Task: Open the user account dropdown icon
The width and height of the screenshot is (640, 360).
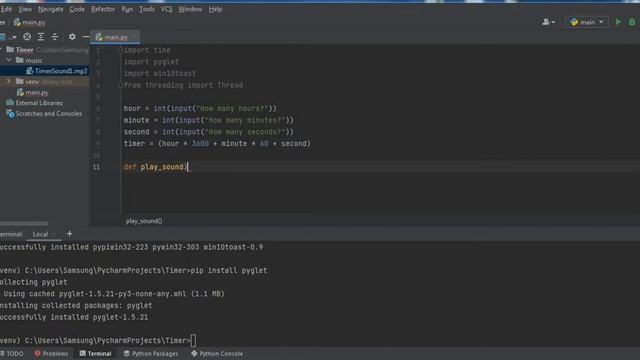Action: coord(548,22)
